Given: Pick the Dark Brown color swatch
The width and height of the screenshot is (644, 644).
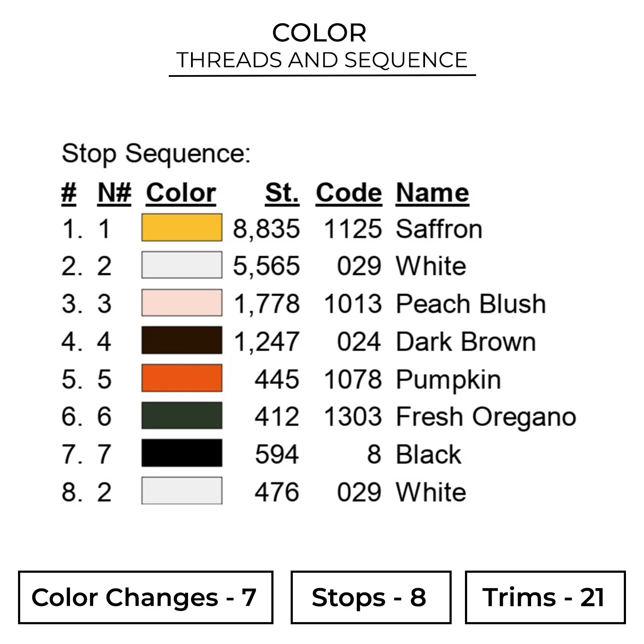Looking at the screenshot, I should (x=182, y=340).
